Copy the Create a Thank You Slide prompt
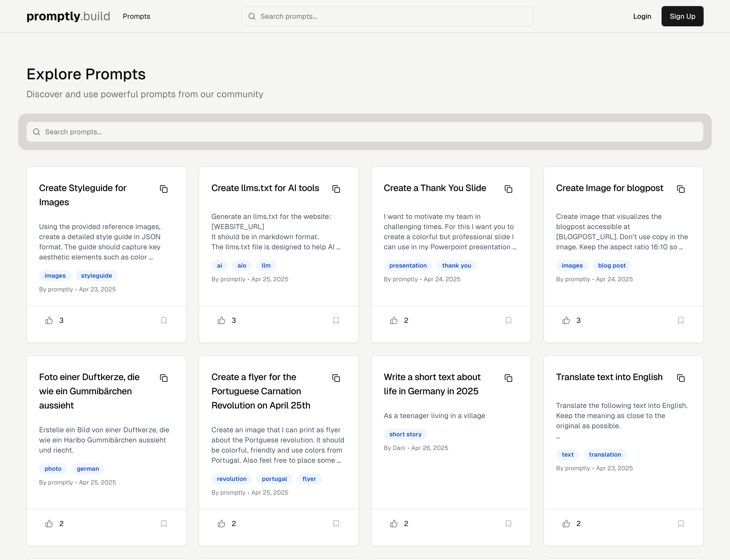This screenshot has height=560, width=730. pyautogui.click(x=508, y=189)
